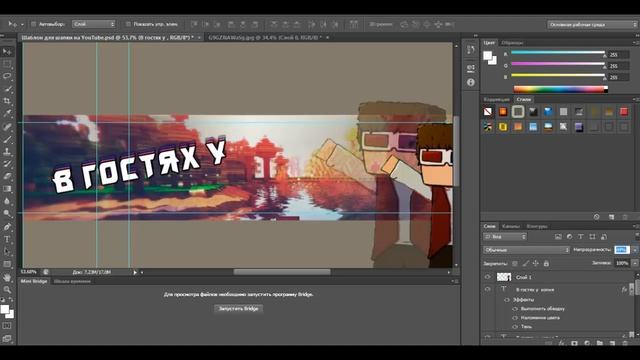Lock transparent pixels toggle
The height and width of the screenshot is (360, 640).
515,264
